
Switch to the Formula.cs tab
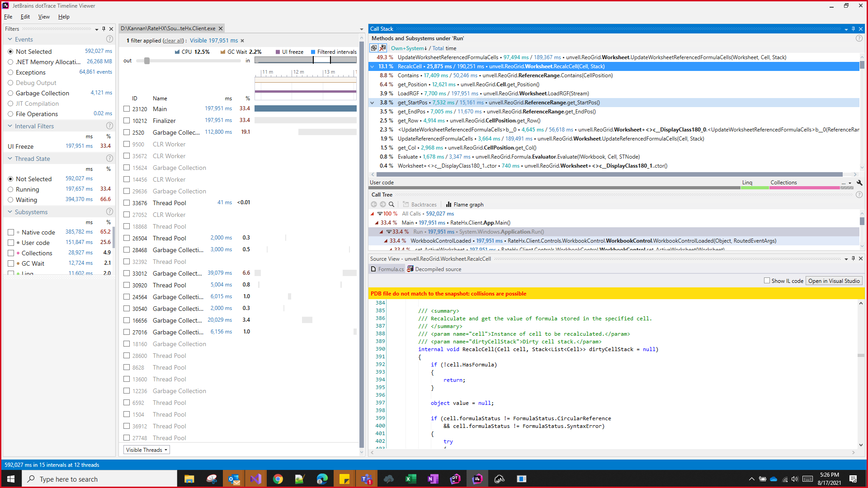390,269
